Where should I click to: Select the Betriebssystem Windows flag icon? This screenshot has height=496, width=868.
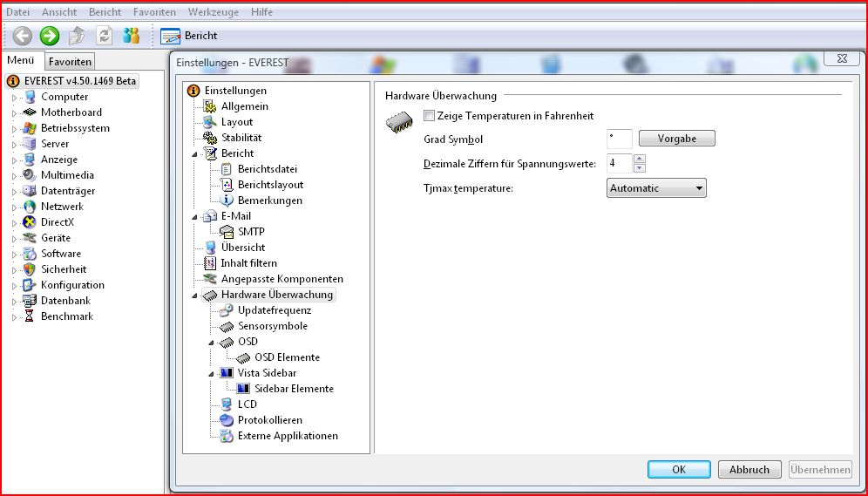[30, 128]
